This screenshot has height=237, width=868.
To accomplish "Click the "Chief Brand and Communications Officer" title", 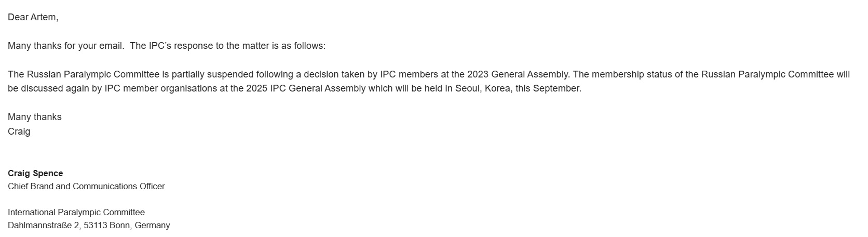I will (x=86, y=186).
